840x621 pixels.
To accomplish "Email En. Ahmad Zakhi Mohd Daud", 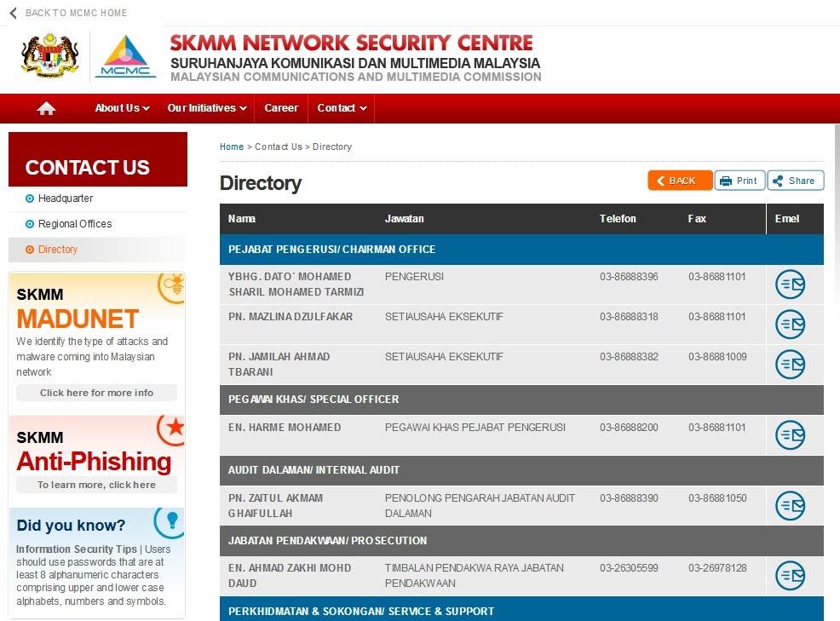I will 791,576.
